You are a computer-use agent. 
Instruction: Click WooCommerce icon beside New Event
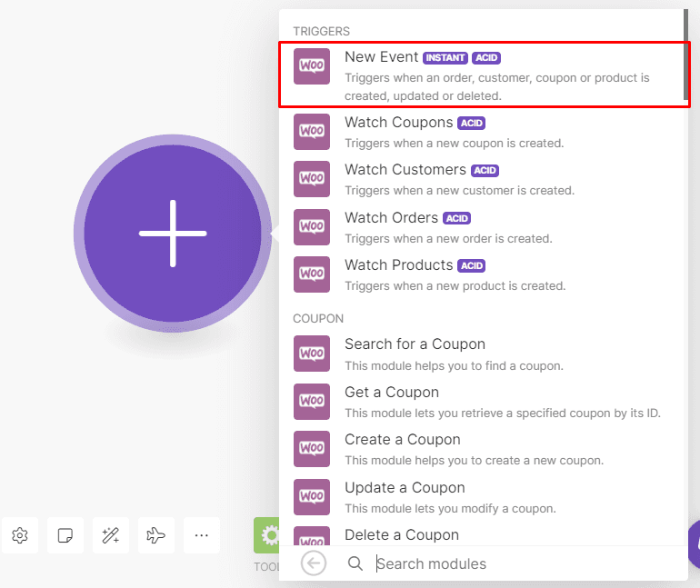[312, 66]
